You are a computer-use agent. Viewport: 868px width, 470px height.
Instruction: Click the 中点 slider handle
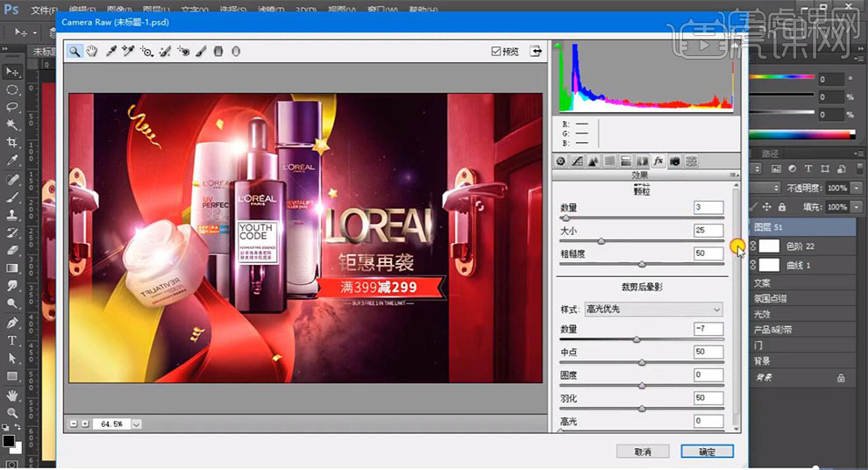pyautogui.click(x=642, y=363)
